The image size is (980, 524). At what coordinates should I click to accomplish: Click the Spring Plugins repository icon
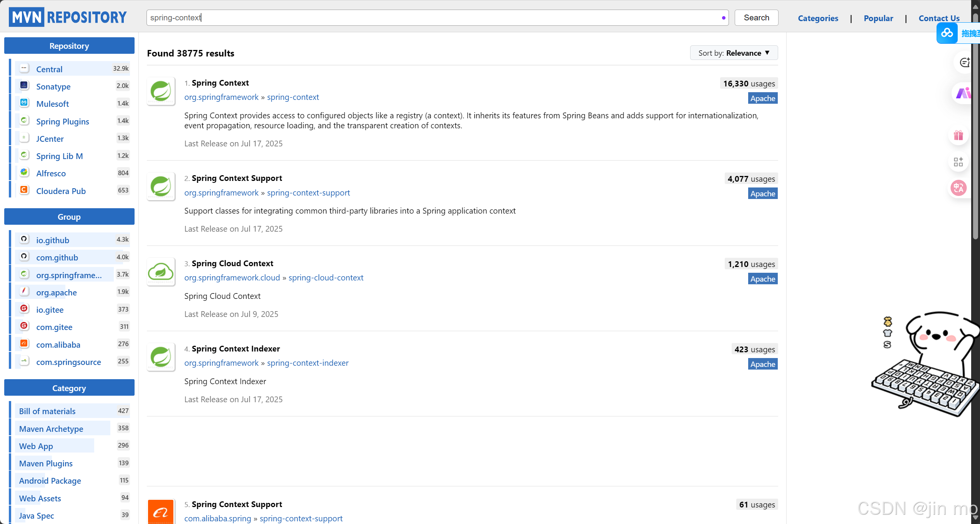pyautogui.click(x=24, y=120)
